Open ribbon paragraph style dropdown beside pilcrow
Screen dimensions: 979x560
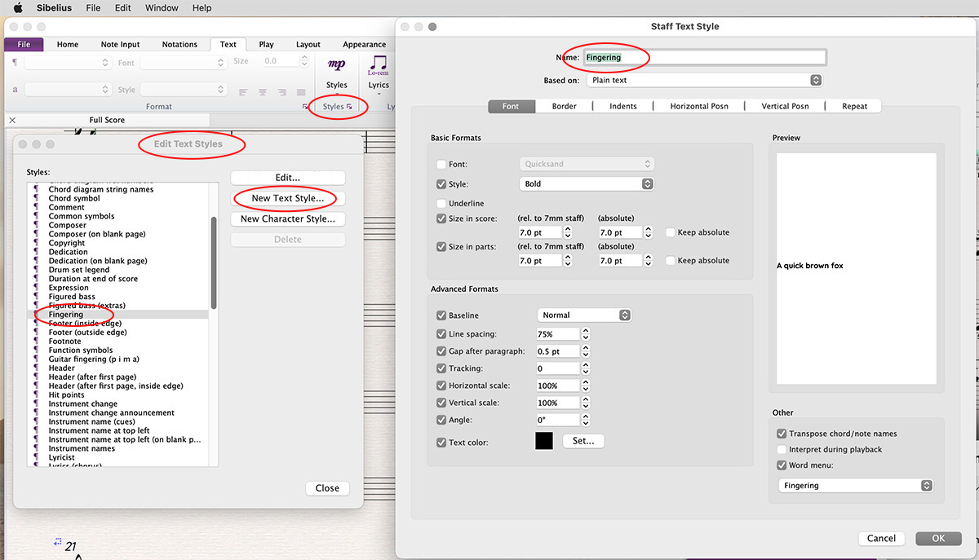[68, 62]
